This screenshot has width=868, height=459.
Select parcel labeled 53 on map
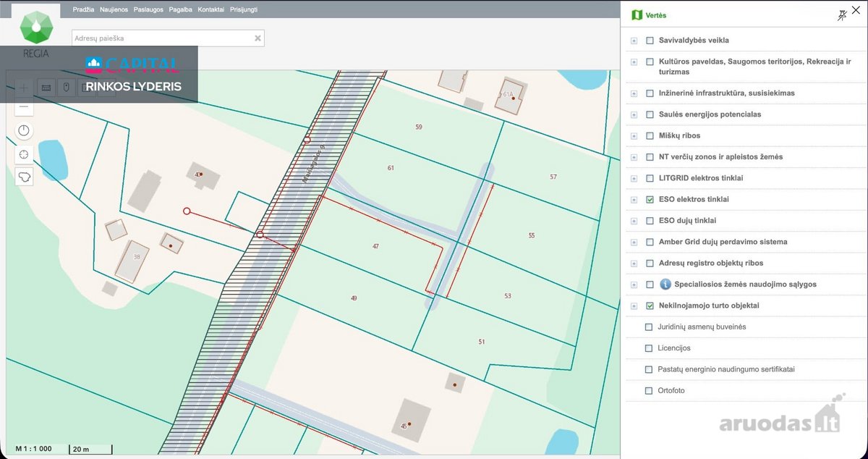508,295
